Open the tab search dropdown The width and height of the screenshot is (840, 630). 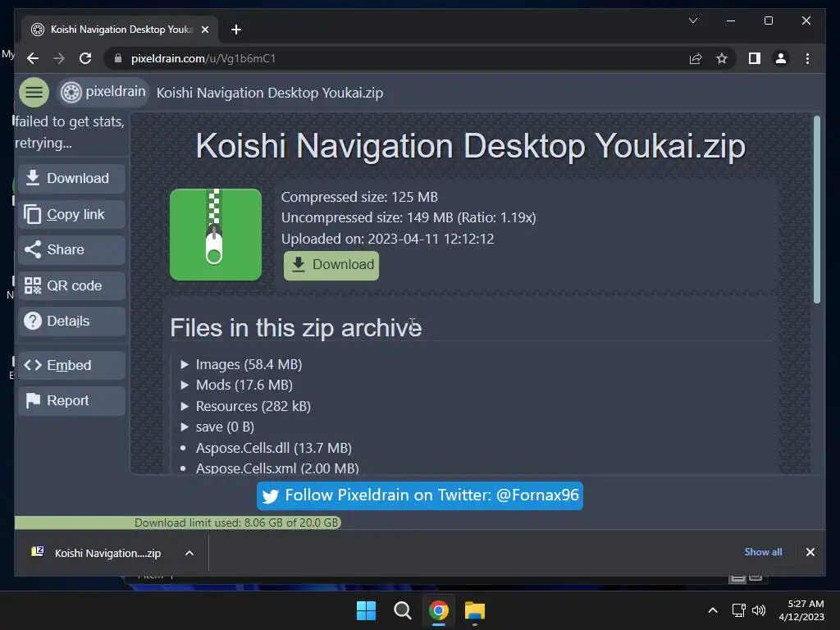tap(692, 21)
